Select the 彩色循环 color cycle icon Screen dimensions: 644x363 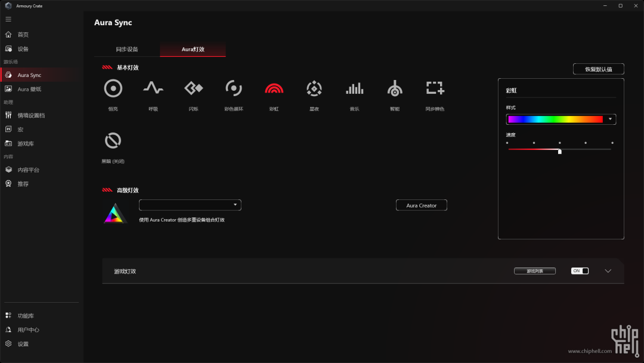click(234, 88)
